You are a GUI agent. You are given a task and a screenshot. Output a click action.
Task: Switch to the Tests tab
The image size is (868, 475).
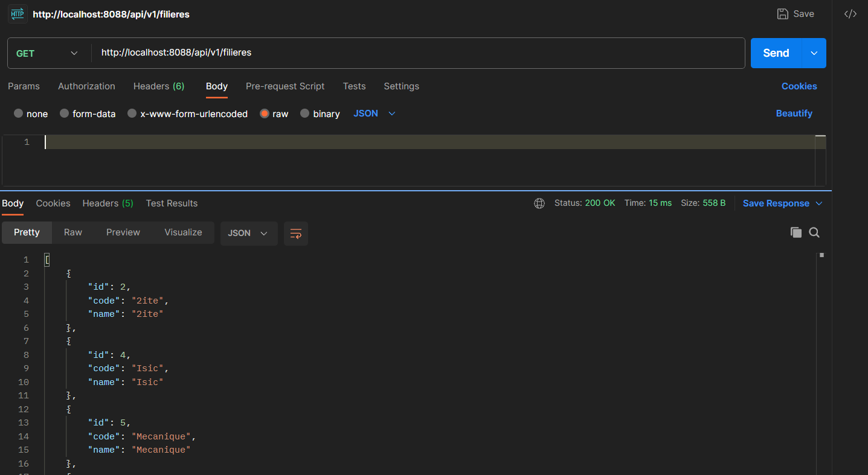click(x=354, y=86)
